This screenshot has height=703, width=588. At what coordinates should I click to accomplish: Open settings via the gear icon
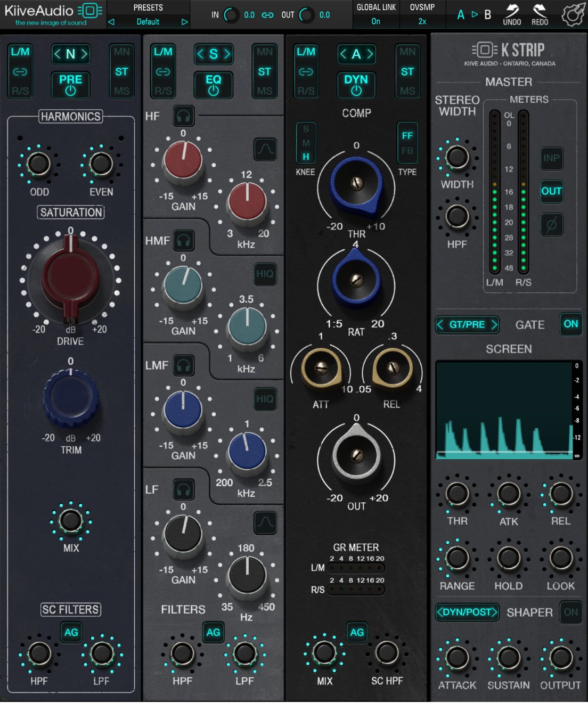coord(573,14)
